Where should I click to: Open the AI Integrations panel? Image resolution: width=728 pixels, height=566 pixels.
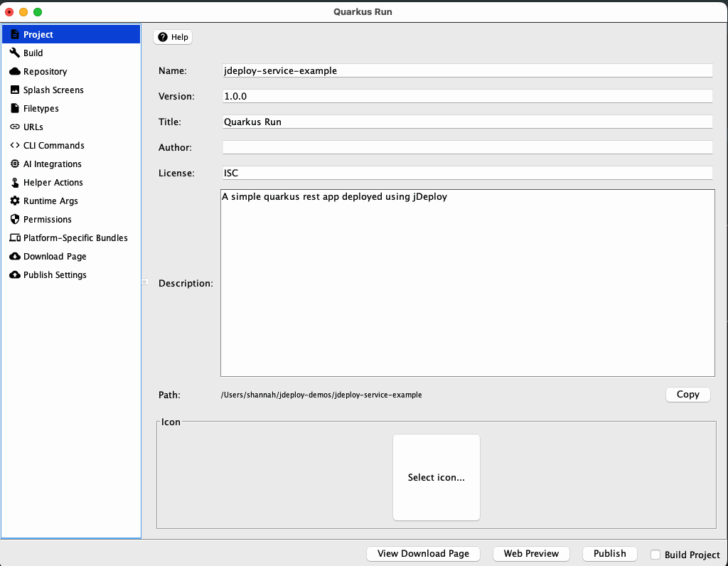pos(51,164)
